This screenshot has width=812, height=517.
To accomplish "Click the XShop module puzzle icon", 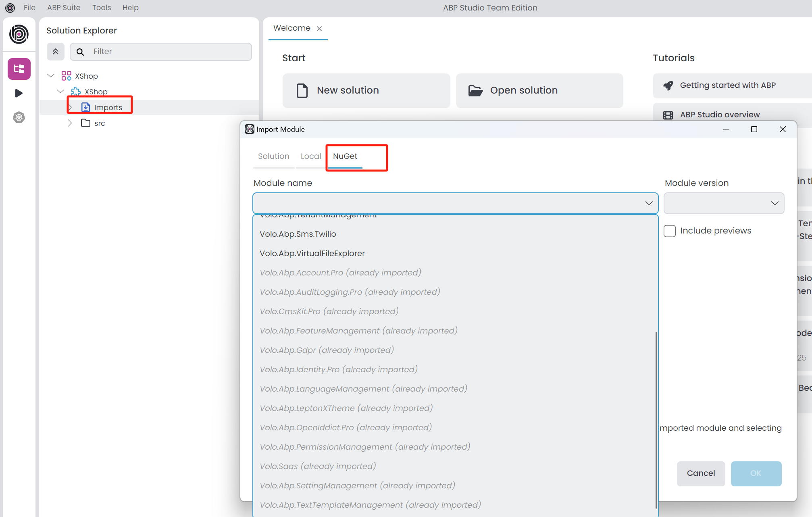I will (x=76, y=92).
